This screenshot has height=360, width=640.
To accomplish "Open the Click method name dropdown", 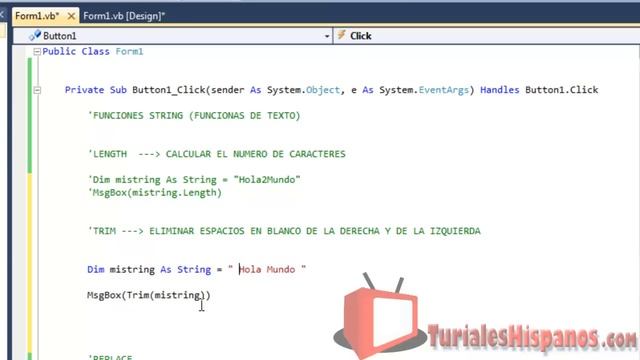I will coord(487,36).
